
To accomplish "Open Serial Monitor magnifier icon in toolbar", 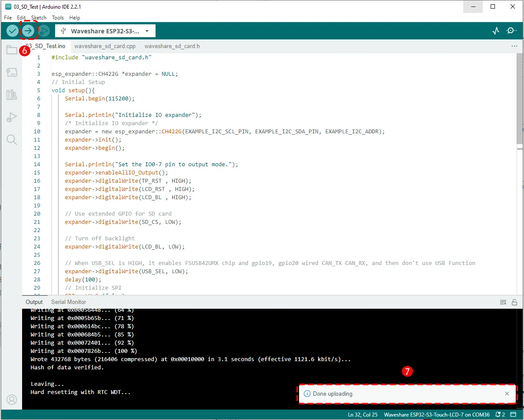I will coord(511,31).
